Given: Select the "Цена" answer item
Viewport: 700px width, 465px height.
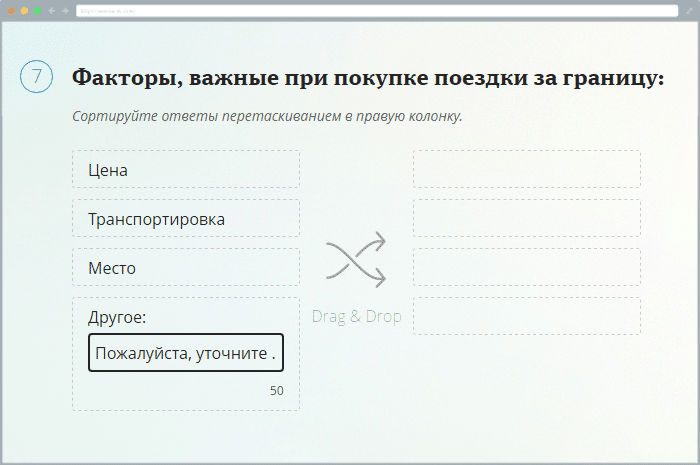Looking at the screenshot, I should click(x=186, y=170).
